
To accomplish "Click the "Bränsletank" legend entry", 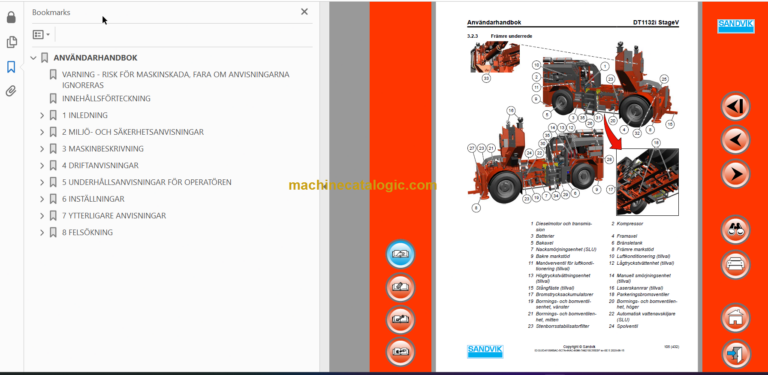I will coord(629,243).
